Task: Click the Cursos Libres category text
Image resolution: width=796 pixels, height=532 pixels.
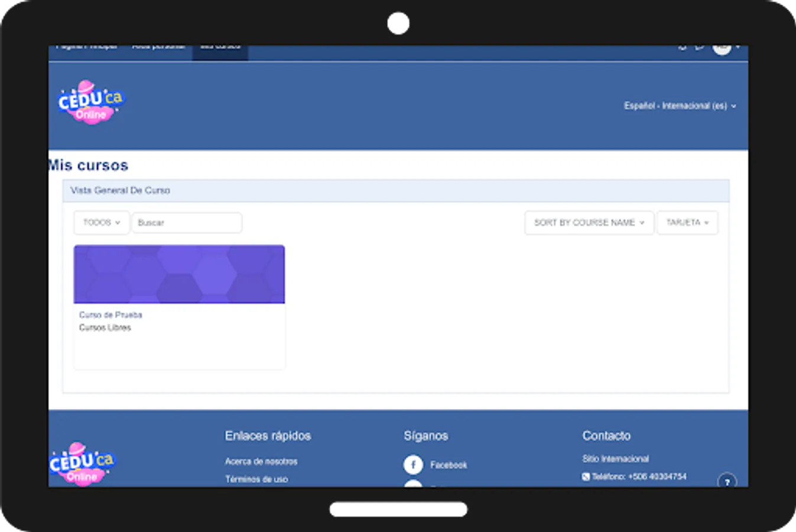Action: click(105, 327)
